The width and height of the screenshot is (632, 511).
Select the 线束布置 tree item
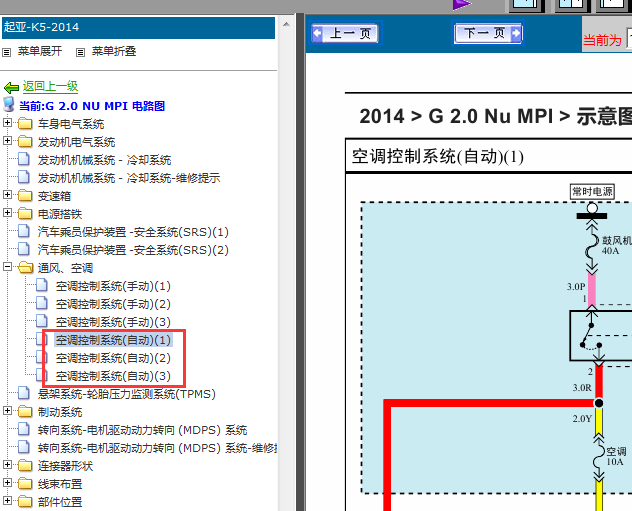coord(60,484)
